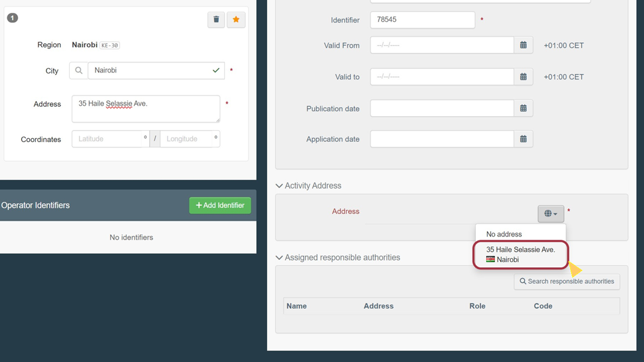Click the Address column header in authorities table

(378, 306)
